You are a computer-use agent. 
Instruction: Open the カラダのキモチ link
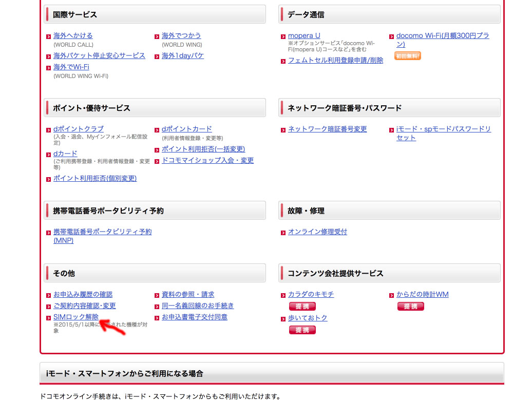coord(311,295)
